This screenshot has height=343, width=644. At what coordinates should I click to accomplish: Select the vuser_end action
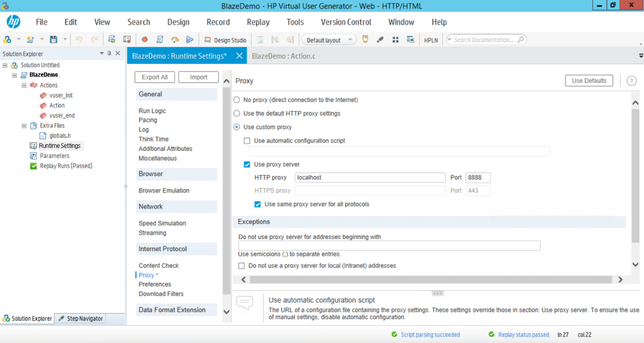pyautogui.click(x=61, y=116)
